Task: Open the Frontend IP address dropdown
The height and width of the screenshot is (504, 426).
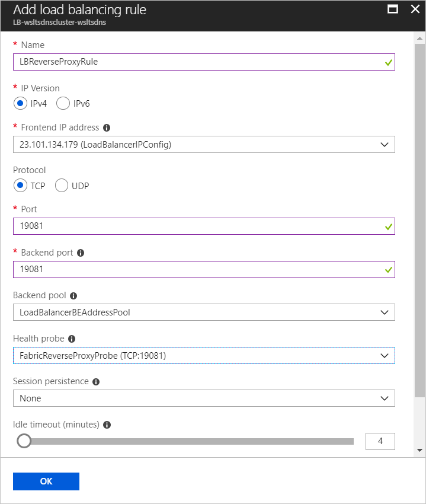Action: (x=204, y=144)
